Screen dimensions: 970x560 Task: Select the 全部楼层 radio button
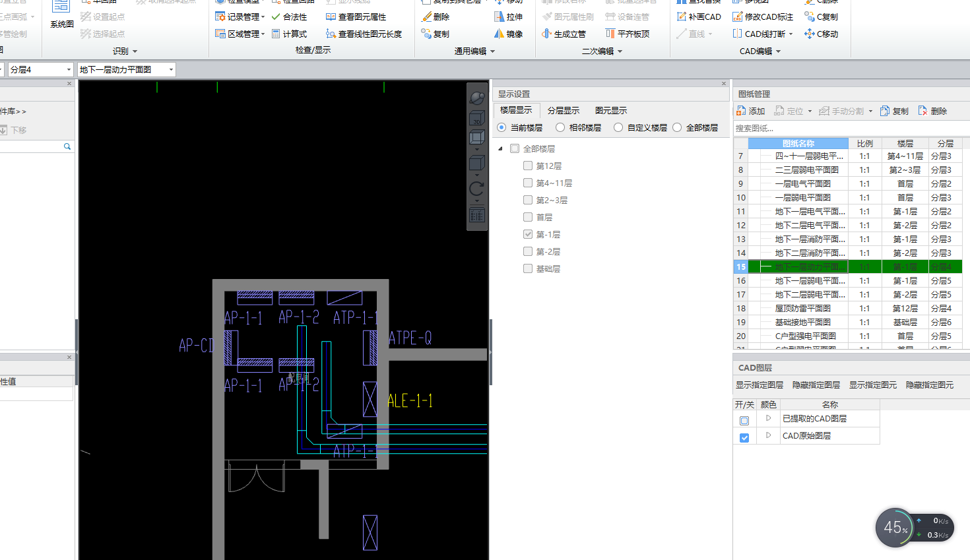click(x=677, y=127)
